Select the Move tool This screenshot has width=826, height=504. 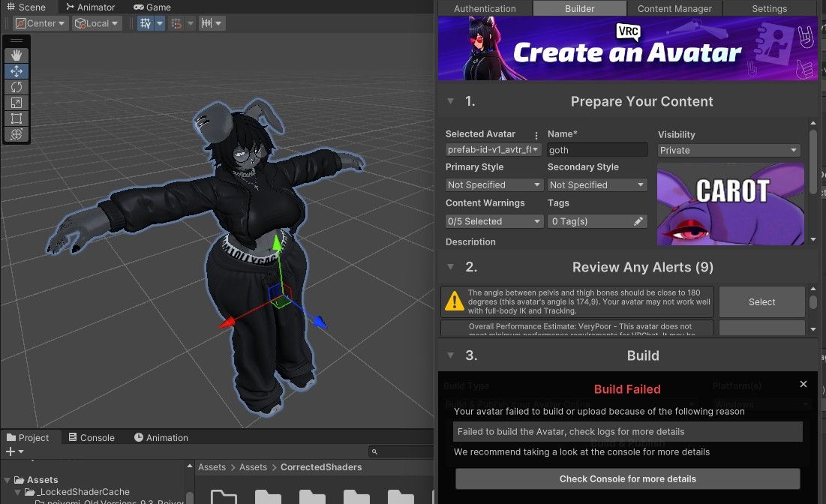click(x=17, y=71)
